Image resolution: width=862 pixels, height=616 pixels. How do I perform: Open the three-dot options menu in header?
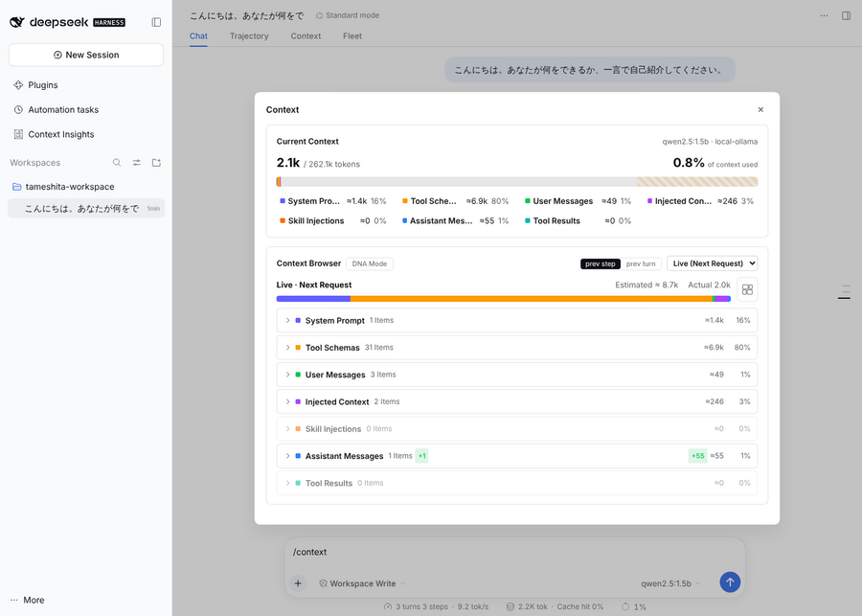(x=824, y=15)
